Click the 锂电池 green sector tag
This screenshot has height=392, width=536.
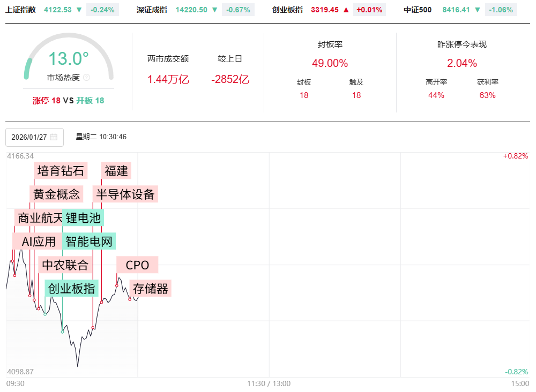click(x=83, y=218)
